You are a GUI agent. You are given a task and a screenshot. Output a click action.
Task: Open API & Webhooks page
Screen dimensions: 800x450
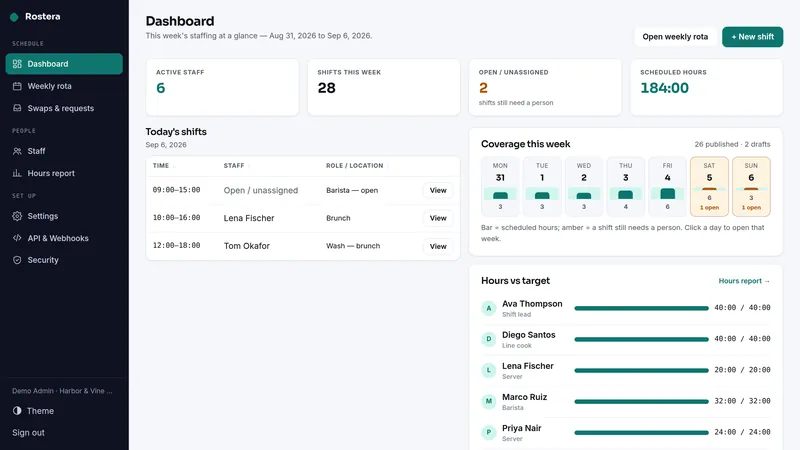[64, 238]
